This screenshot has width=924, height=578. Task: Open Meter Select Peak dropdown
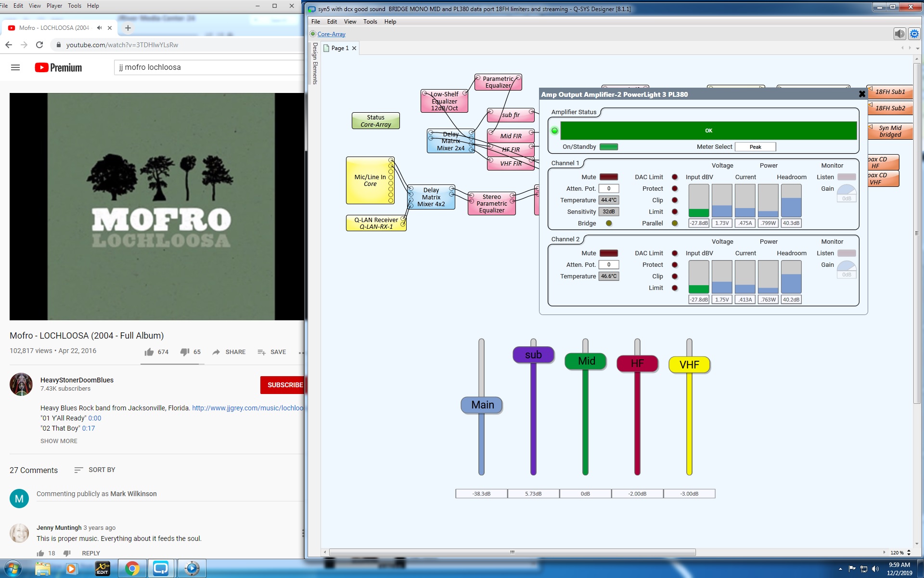[x=755, y=147]
